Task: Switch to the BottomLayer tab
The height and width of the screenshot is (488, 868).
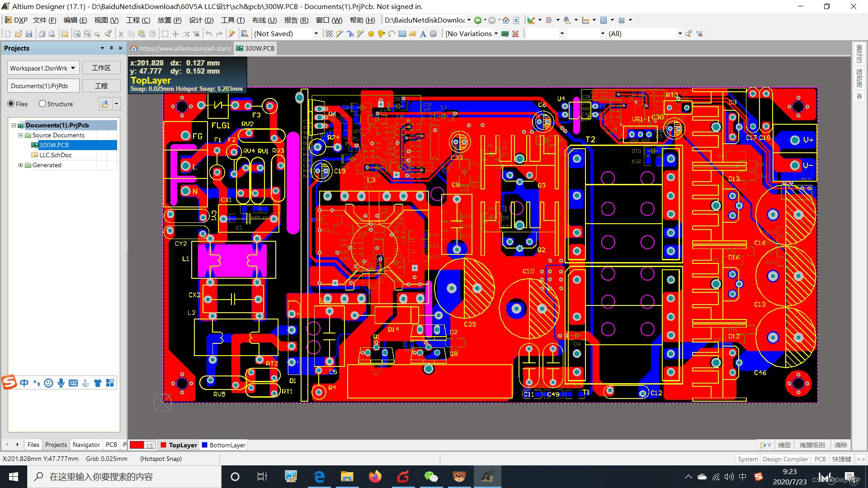Action: click(223, 445)
